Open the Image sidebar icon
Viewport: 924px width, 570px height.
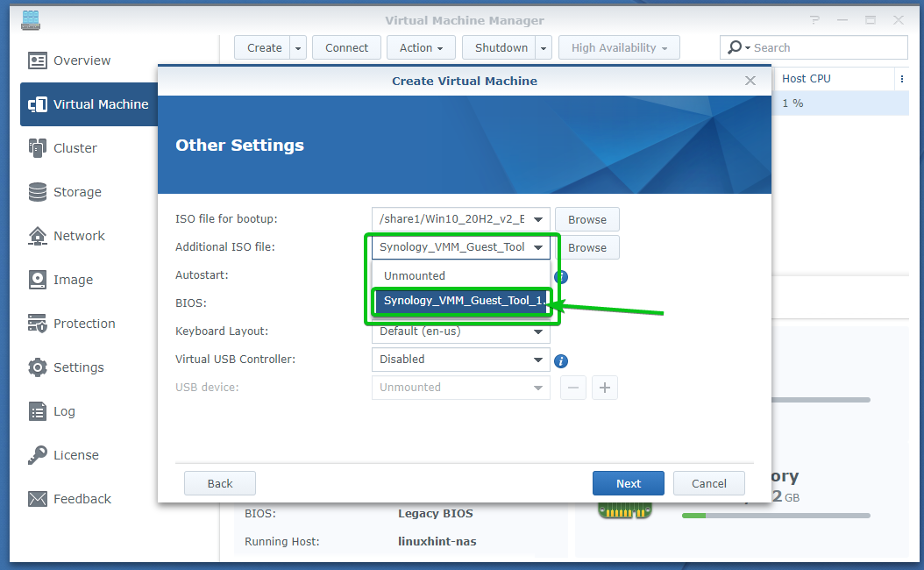point(37,280)
